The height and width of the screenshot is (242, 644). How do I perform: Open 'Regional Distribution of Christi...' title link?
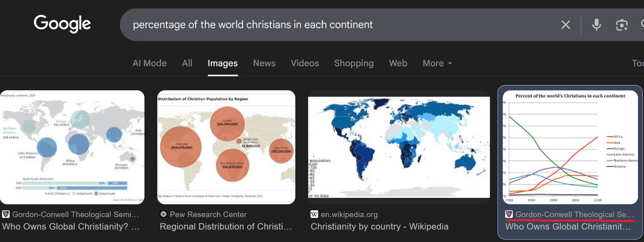226,227
